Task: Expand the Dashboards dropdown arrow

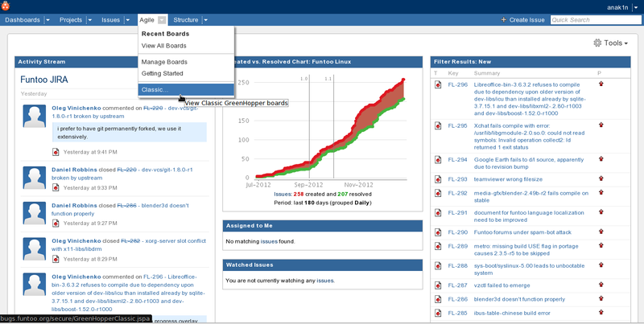Action: (47, 19)
